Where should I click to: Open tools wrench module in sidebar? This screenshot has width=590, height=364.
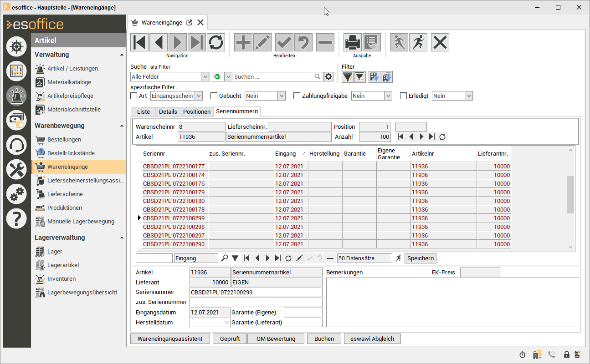16,169
